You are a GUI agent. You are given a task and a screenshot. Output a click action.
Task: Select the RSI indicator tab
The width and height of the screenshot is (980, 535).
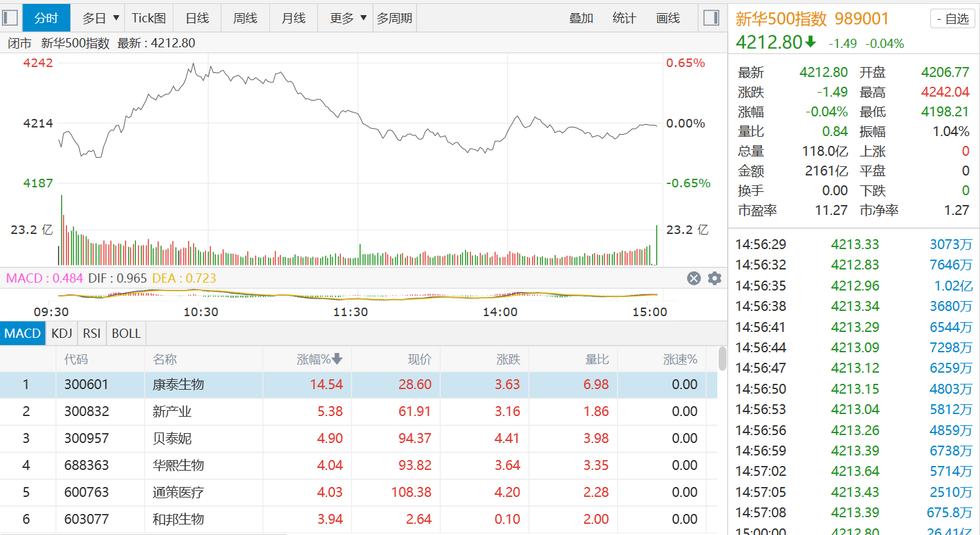[x=92, y=333]
